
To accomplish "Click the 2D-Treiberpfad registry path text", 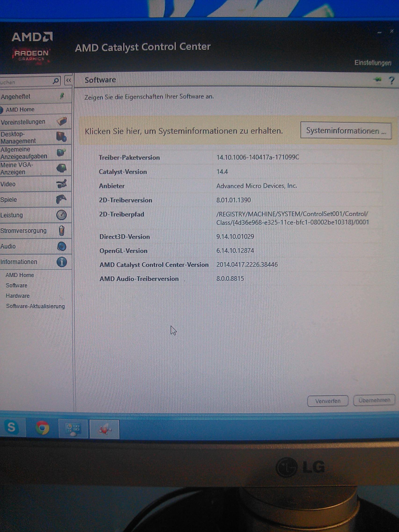I will click(x=292, y=218).
